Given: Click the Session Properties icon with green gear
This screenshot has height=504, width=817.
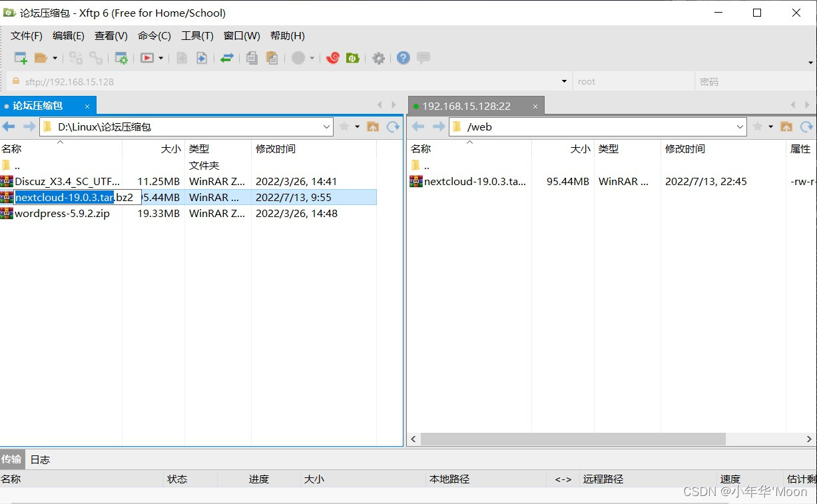Looking at the screenshot, I should click(x=121, y=58).
